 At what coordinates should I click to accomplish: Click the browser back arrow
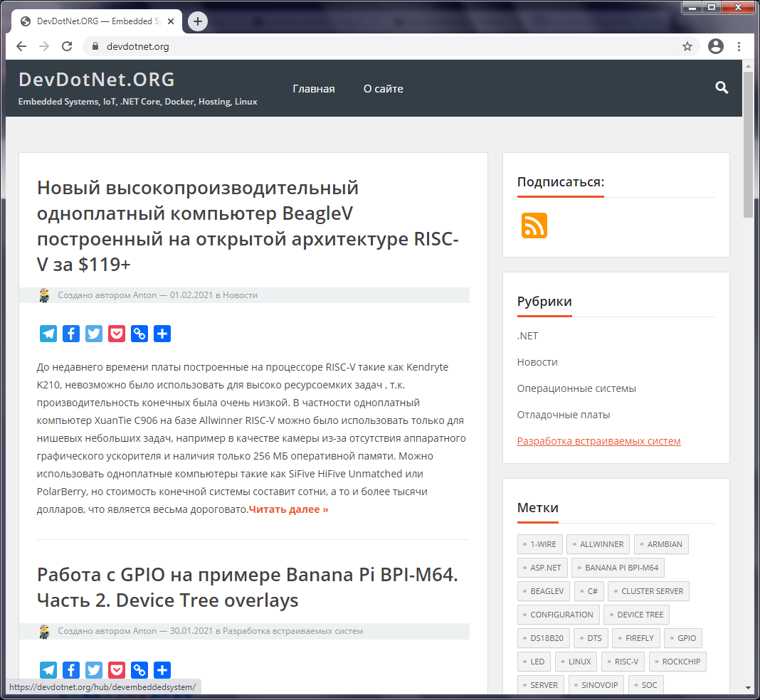21,46
